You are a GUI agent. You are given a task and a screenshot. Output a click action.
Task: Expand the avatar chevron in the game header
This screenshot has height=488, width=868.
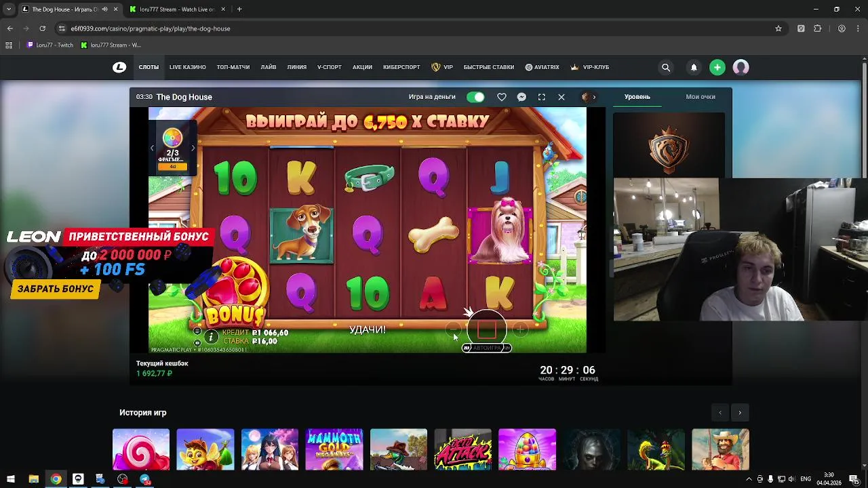point(594,97)
